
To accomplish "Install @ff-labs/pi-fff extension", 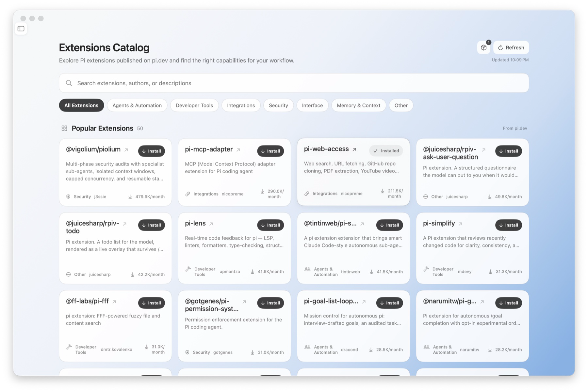I will [x=152, y=303].
